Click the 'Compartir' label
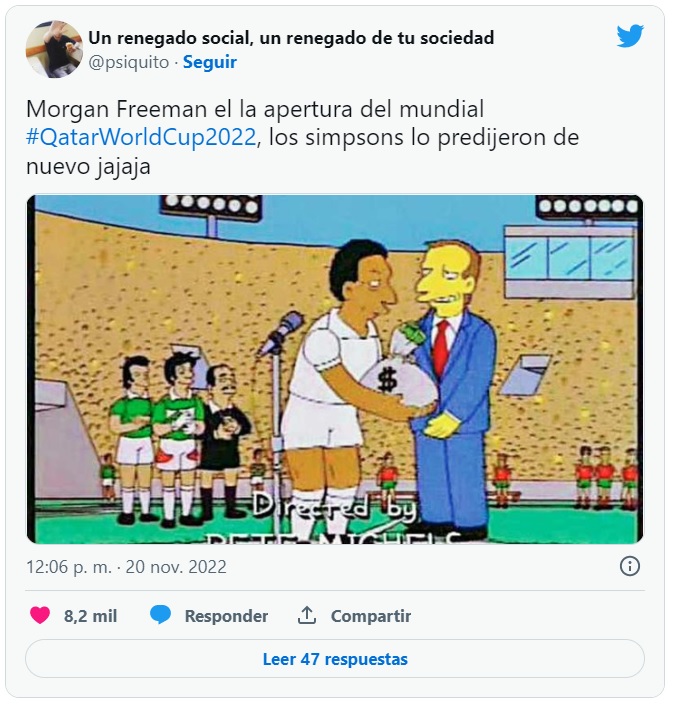 click(x=371, y=616)
